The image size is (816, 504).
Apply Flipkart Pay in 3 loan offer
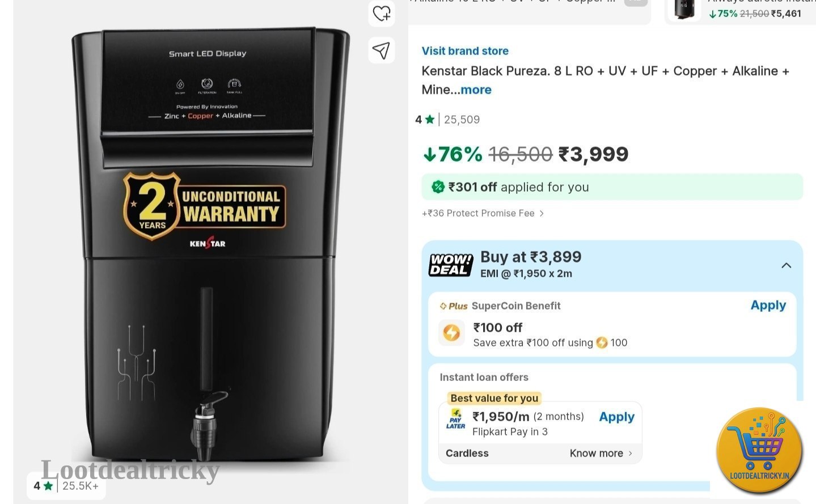point(616,417)
